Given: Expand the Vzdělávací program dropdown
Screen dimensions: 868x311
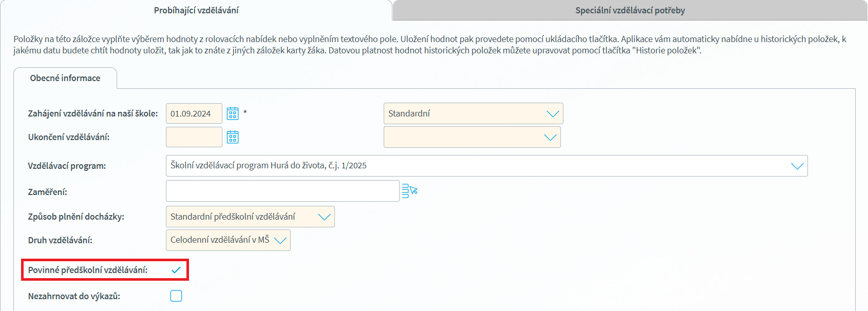Looking at the screenshot, I should 797,166.
